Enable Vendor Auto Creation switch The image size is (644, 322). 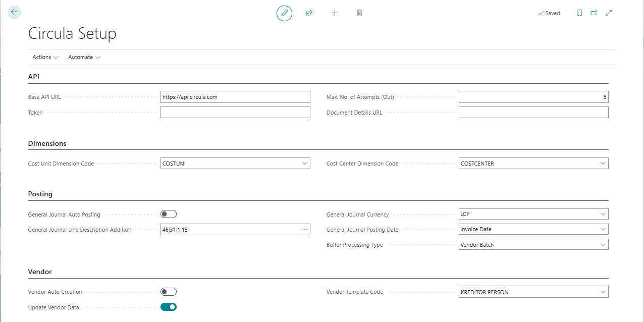pos(169,292)
